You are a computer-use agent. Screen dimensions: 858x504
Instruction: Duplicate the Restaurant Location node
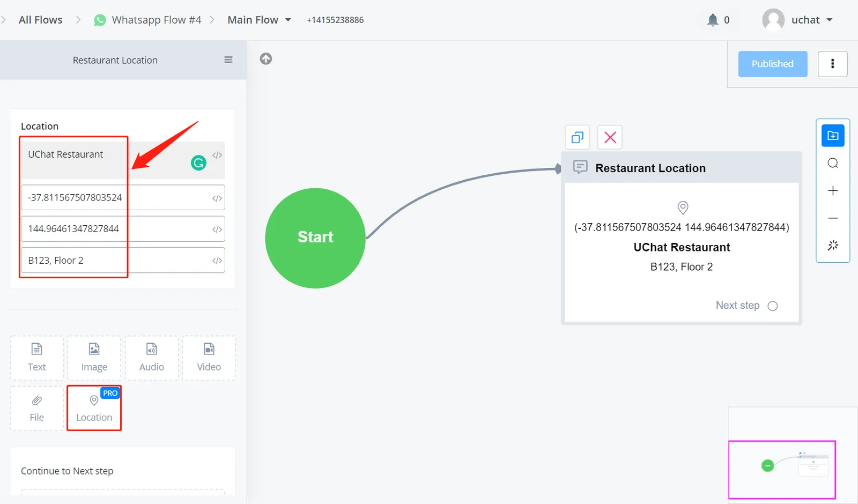click(578, 137)
